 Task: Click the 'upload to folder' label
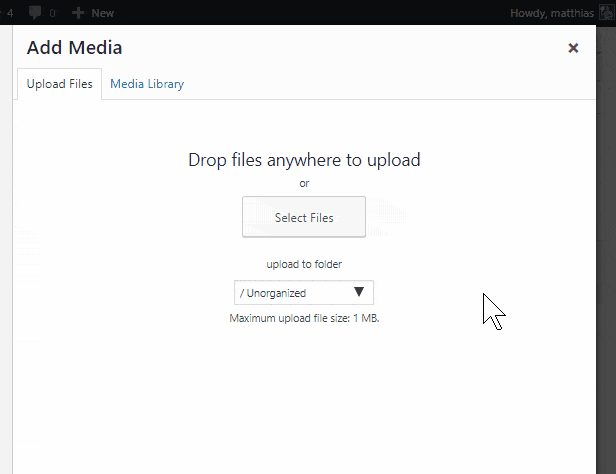[x=304, y=264]
